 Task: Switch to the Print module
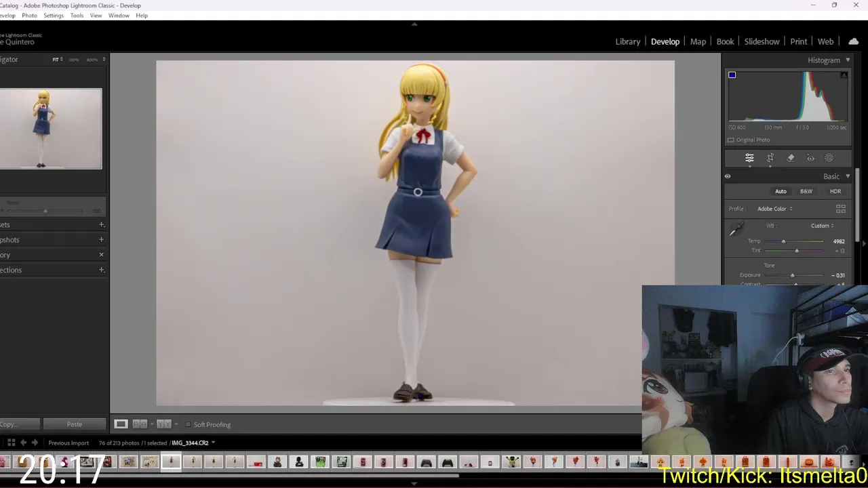coord(798,41)
